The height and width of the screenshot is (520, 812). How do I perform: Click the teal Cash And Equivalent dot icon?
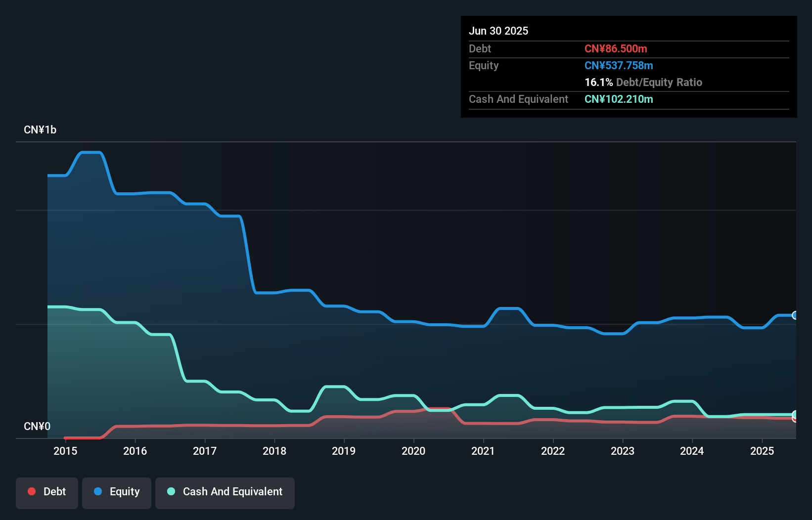click(171, 491)
